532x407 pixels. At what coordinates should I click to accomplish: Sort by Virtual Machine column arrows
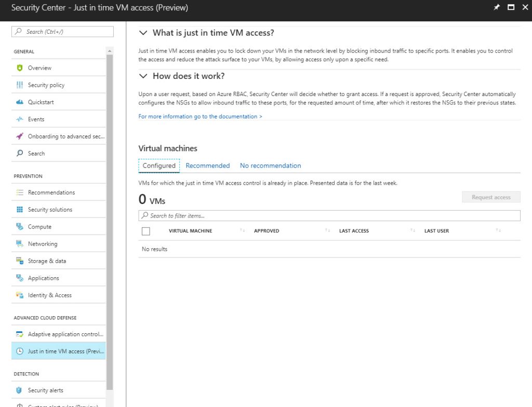click(x=243, y=230)
